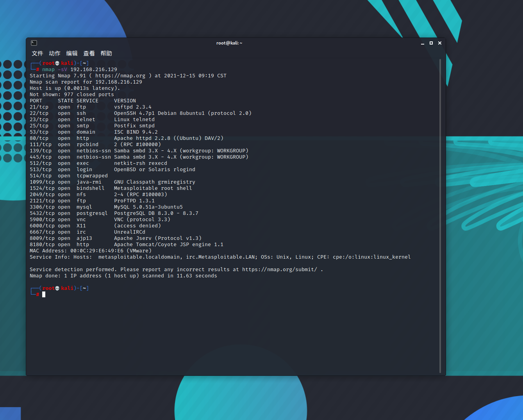
Task: Click the 'PORT' column header
Action: [x=36, y=101]
